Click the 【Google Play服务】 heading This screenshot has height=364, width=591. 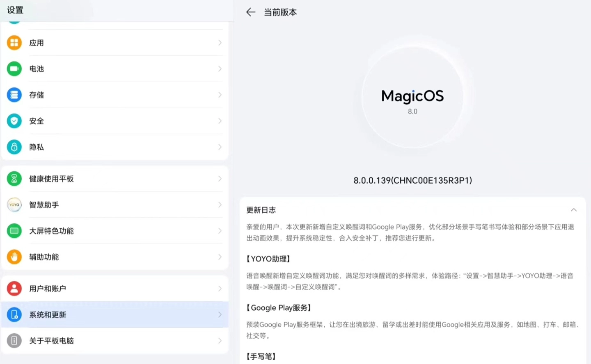279,307
